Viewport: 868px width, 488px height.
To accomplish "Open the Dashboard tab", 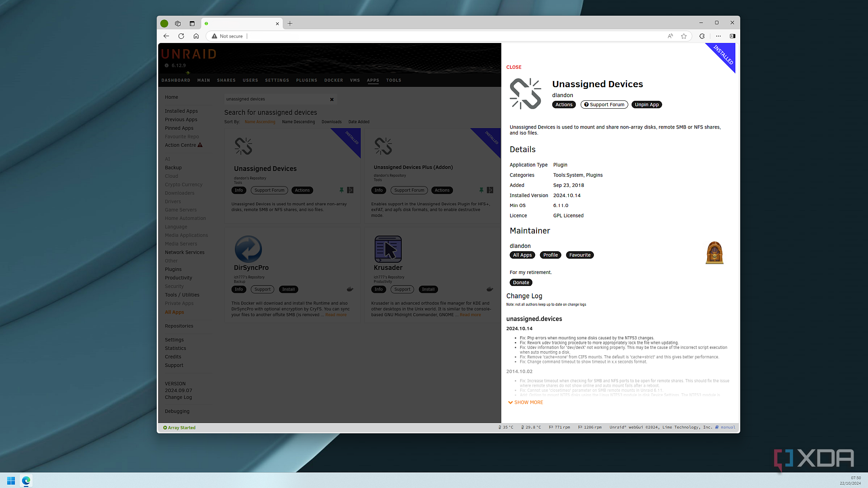I will point(176,80).
